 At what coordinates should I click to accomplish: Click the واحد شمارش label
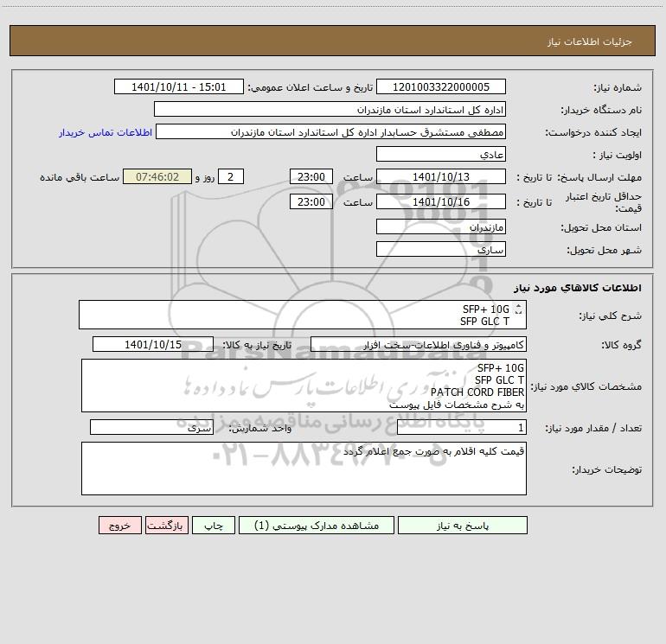tap(260, 429)
